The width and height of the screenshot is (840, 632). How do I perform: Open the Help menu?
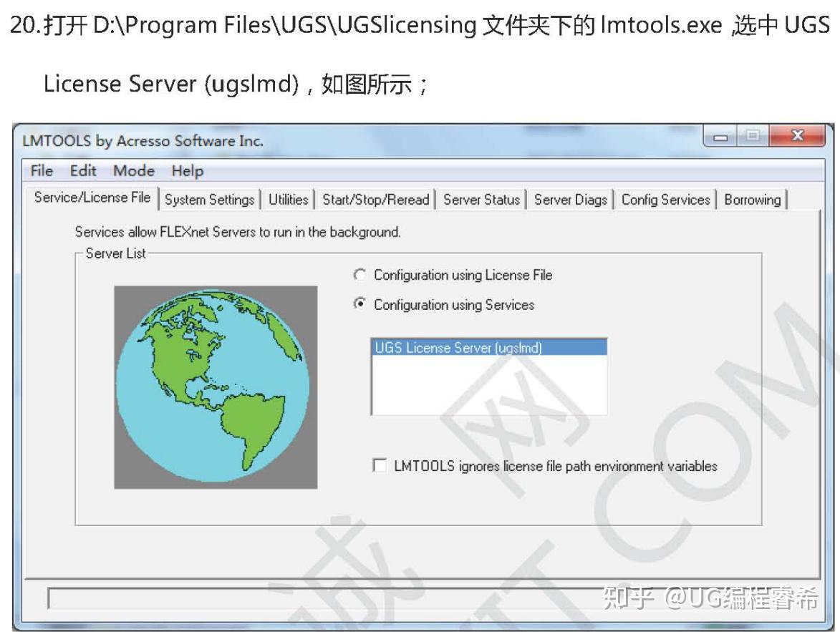188,171
